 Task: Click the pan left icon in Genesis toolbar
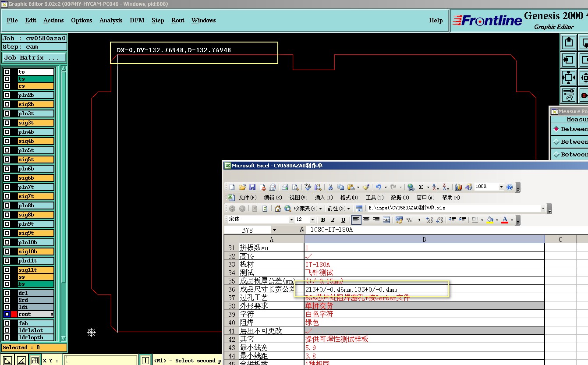coord(569,60)
